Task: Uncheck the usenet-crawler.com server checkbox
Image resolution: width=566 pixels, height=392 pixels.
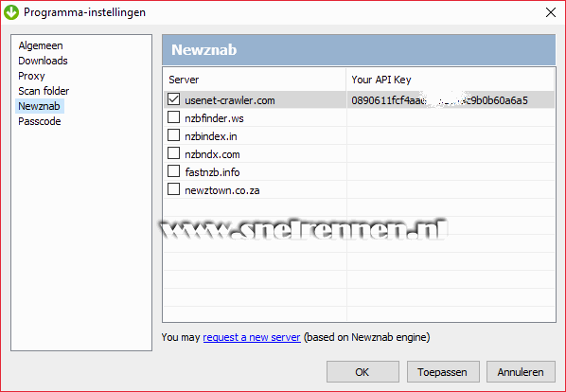Action: pos(173,99)
